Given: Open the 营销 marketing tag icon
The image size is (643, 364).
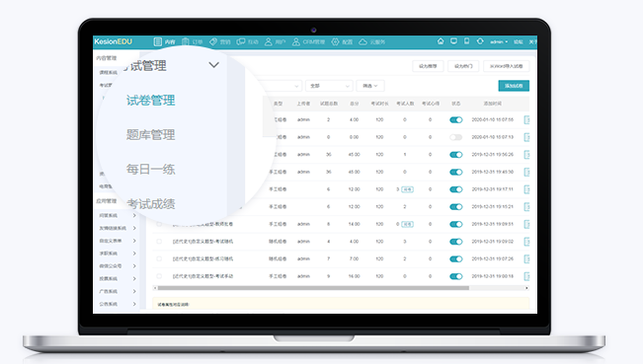Looking at the screenshot, I should click(x=213, y=41).
